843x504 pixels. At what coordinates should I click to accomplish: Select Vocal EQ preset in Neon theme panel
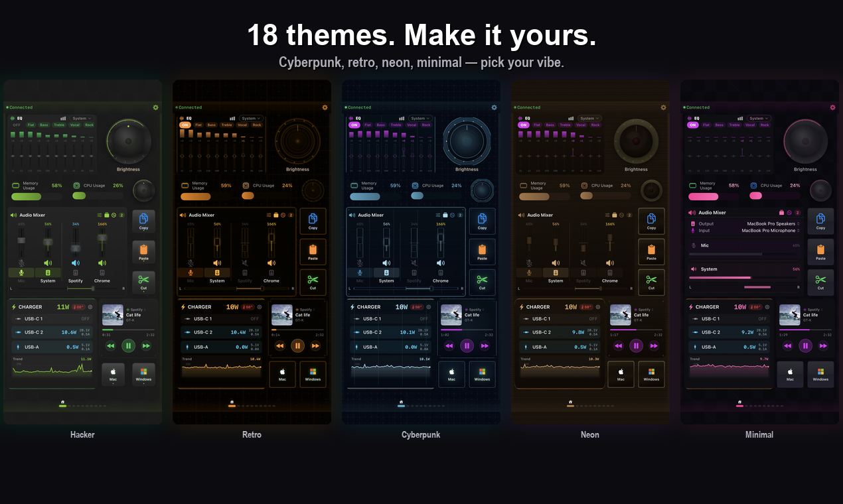(x=581, y=125)
